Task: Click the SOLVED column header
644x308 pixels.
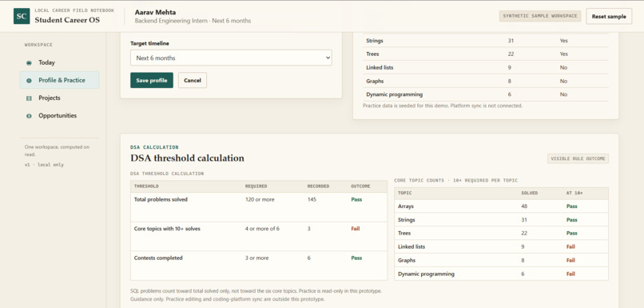Action: pyautogui.click(x=529, y=193)
